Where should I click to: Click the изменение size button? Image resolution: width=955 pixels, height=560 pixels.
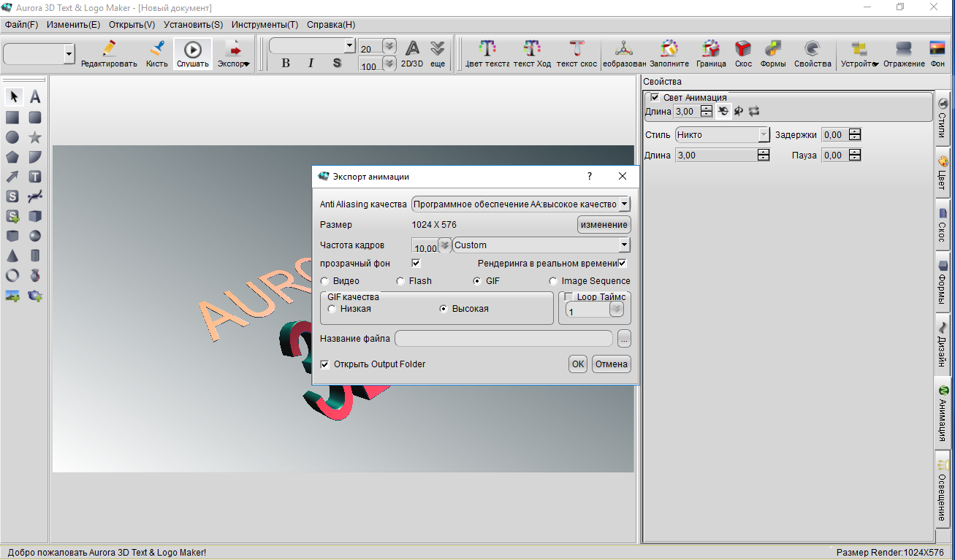[604, 225]
